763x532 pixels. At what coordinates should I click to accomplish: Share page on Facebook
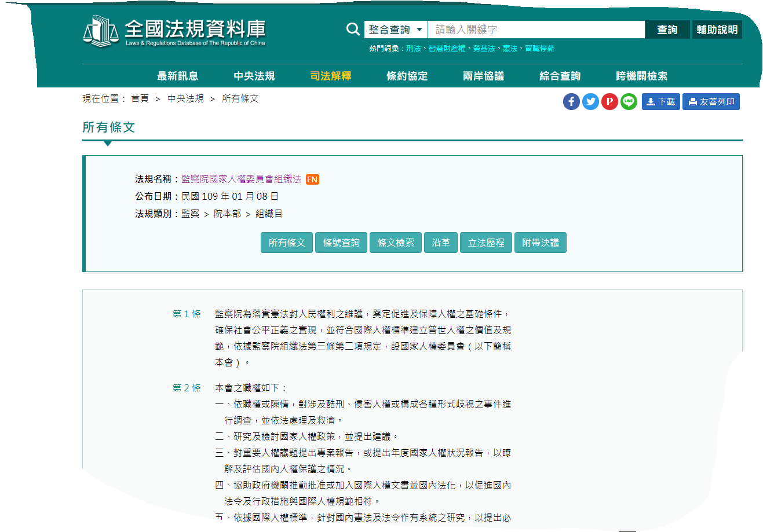tap(571, 102)
